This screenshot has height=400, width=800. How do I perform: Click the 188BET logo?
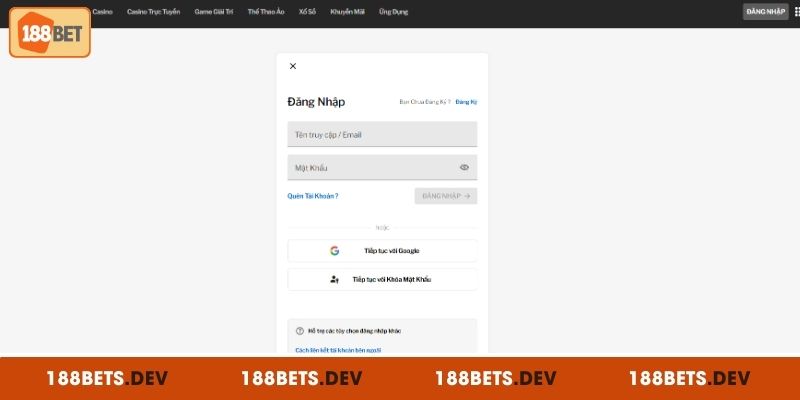click(x=50, y=32)
